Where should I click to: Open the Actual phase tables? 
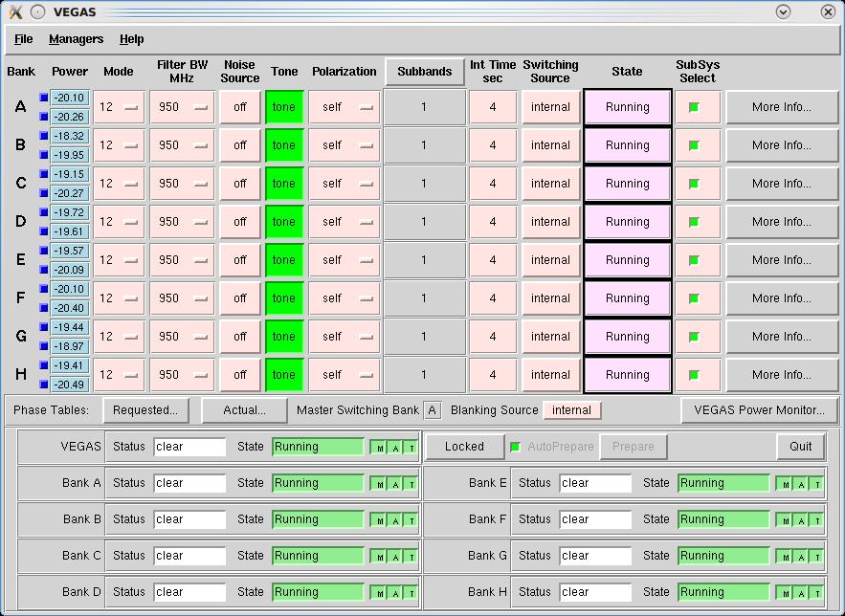[244, 410]
